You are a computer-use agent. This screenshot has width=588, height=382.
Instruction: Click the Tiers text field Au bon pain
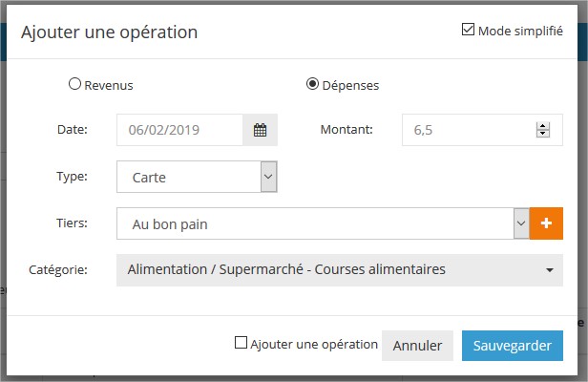tap(315, 223)
